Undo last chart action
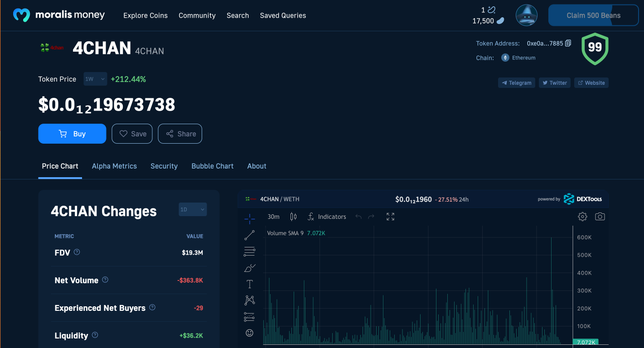644x348 pixels. click(x=358, y=217)
